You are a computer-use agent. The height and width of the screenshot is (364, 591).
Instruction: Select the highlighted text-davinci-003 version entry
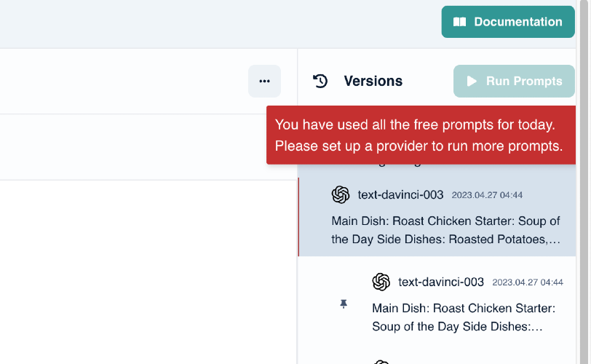(x=437, y=217)
